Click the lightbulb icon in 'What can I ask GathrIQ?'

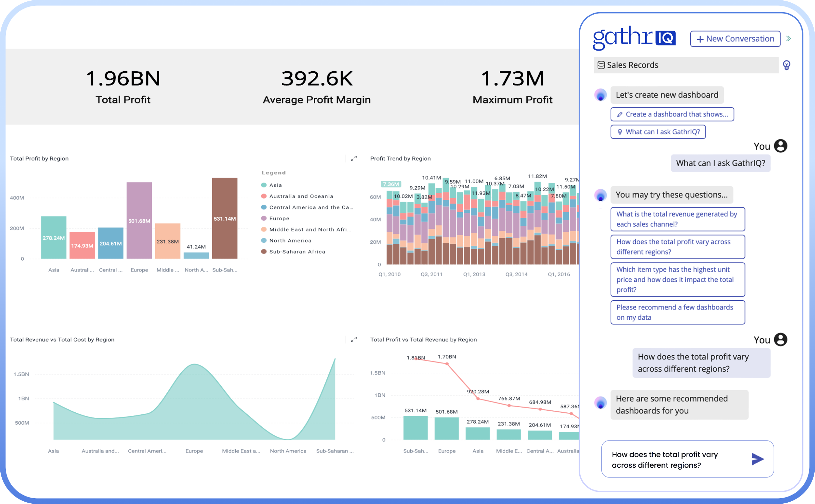[619, 132]
